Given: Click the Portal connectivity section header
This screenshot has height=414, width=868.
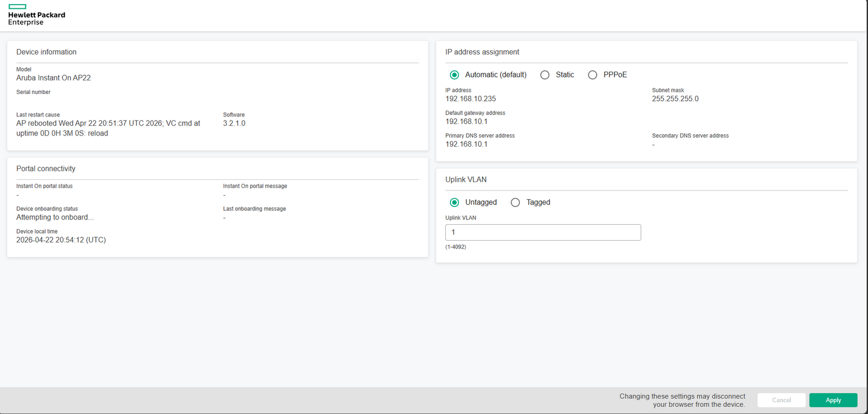Looking at the screenshot, I should click(46, 168).
